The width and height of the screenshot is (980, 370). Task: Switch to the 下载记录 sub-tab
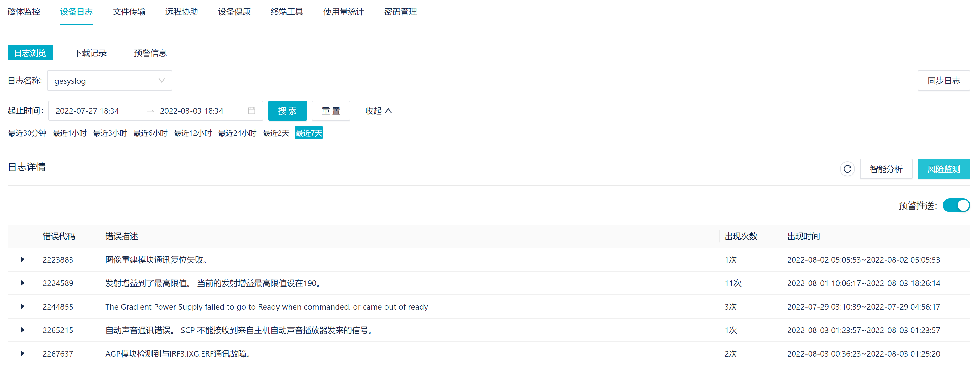[x=91, y=53]
